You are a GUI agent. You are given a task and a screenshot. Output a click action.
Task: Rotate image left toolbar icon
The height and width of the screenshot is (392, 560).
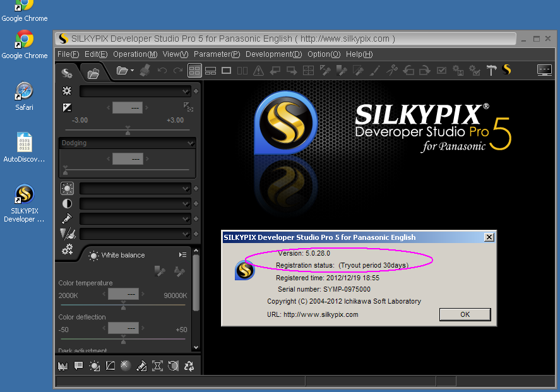pos(408,71)
